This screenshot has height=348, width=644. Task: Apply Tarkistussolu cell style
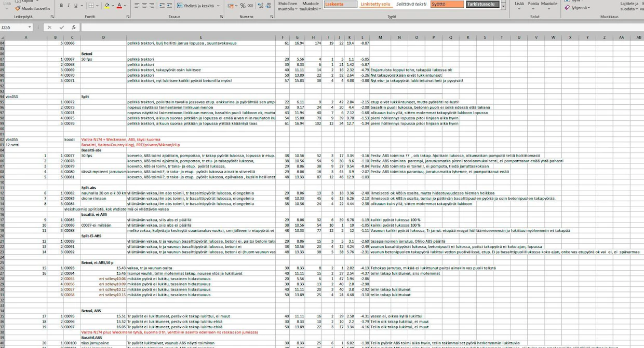[x=482, y=4]
